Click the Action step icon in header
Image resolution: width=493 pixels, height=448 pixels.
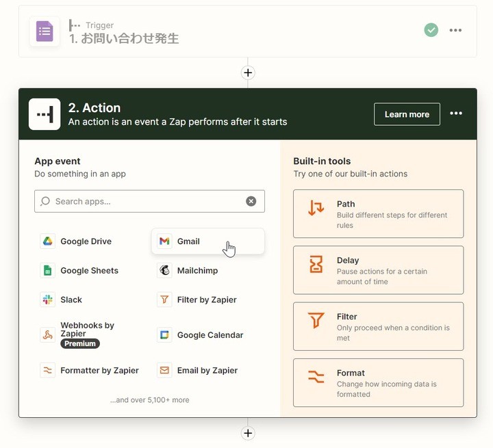coord(45,114)
